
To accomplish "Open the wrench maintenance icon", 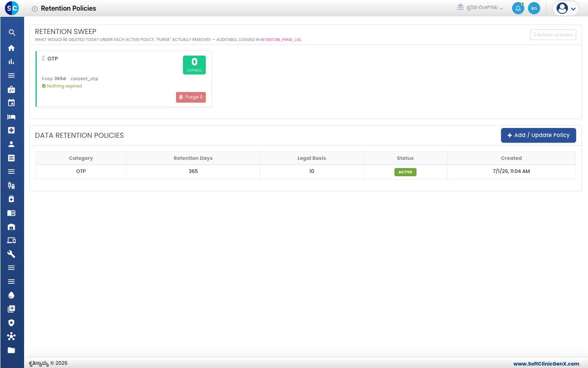I will (x=11, y=254).
